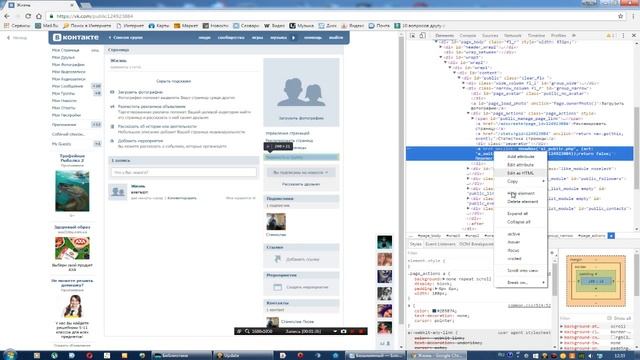Open the Карты bookmark
Screen dimensions: 640x360
159,25
